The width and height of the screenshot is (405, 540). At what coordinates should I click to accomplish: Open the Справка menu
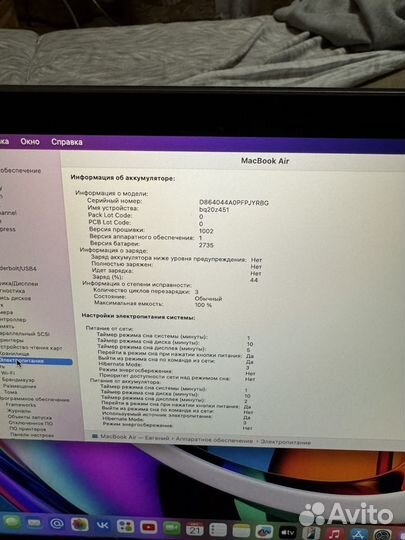pos(67,142)
